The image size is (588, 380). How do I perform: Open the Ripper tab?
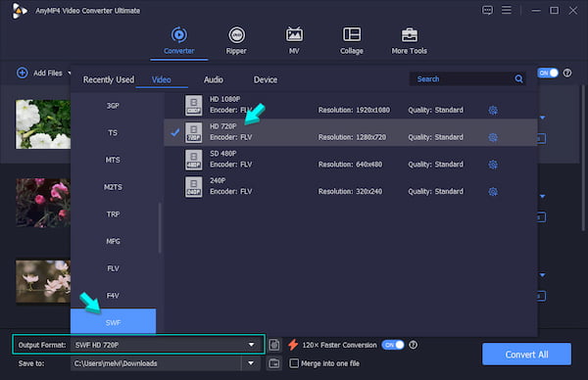[x=236, y=40]
